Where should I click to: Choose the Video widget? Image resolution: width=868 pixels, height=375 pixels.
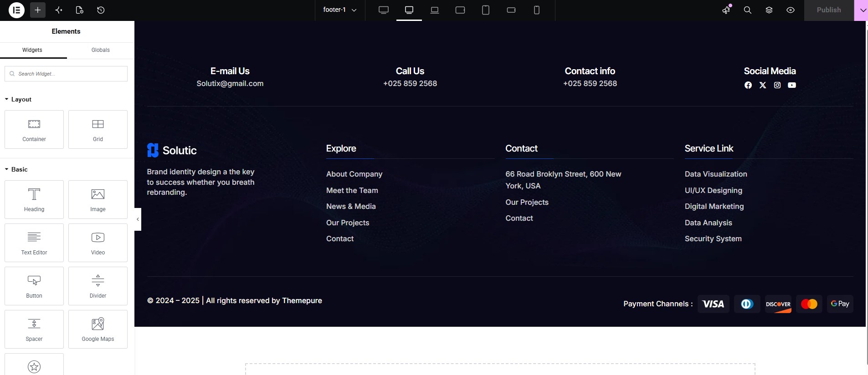[98, 243]
